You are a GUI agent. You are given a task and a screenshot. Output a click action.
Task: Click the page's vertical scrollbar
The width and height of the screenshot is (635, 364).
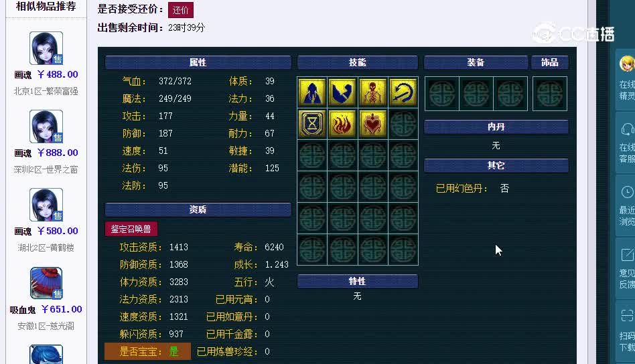(x=591, y=182)
